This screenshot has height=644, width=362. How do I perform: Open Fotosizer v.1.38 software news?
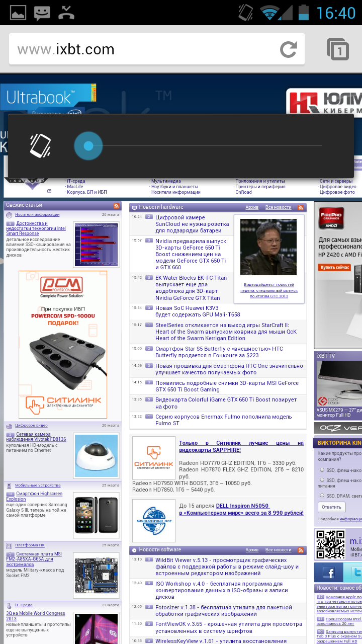click(x=224, y=610)
